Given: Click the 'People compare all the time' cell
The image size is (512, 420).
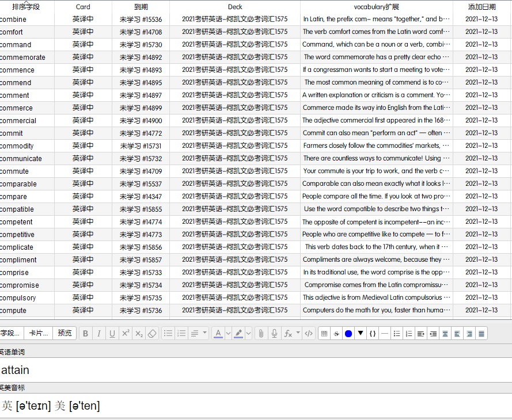Looking at the screenshot, I should [377, 196].
